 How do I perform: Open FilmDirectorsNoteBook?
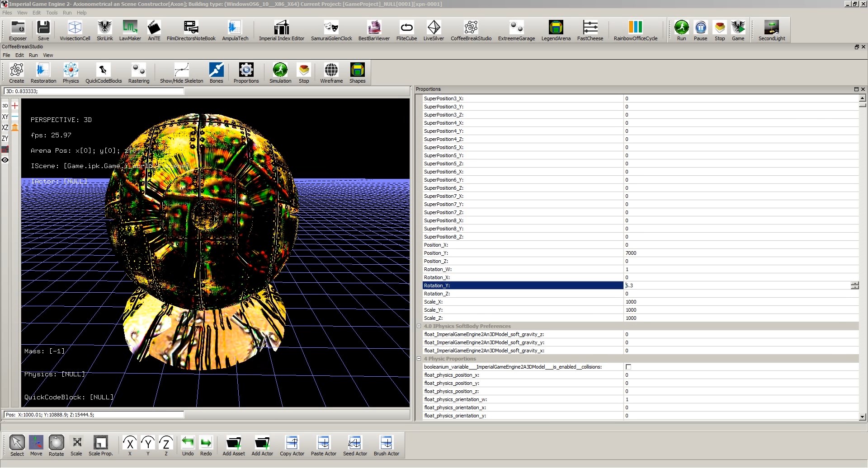191,30
